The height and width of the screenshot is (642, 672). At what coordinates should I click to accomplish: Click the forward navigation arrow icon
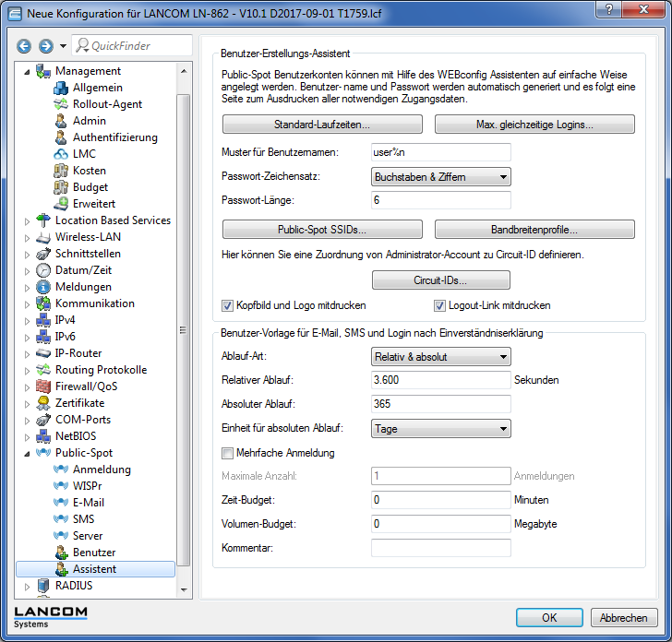pyautogui.click(x=44, y=46)
